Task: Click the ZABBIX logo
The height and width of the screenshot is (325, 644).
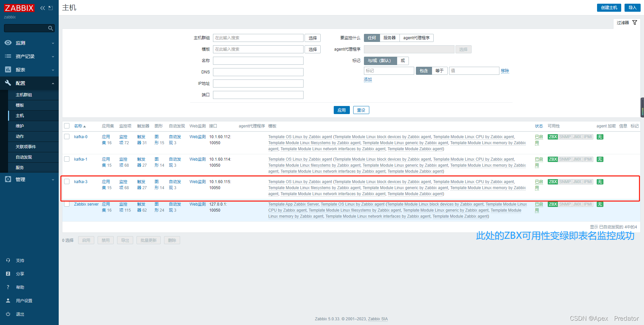Action: [x=19, y=8]
